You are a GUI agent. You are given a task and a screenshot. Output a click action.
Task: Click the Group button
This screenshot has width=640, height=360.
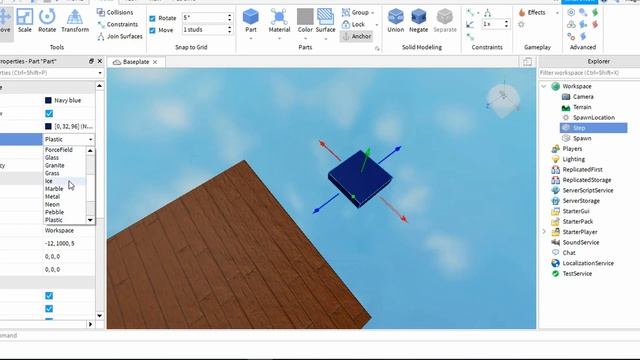click(355, 12)
